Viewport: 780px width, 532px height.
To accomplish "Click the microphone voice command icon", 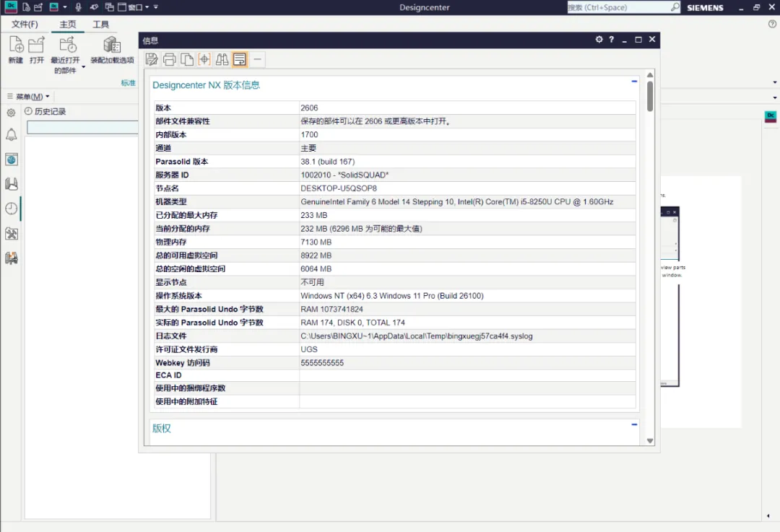I will coord(78,7).
